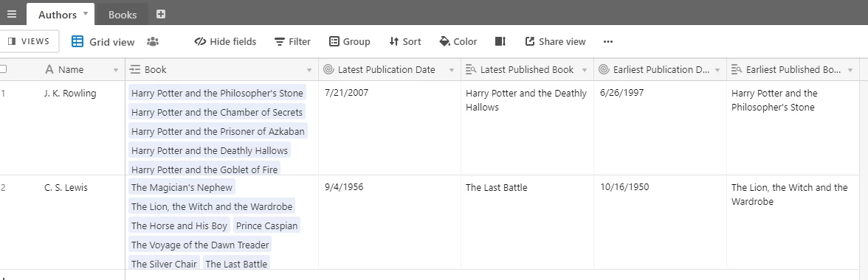Open the Filter options
Viewport: 868px width, 280px height.
(x=292, y=41)
